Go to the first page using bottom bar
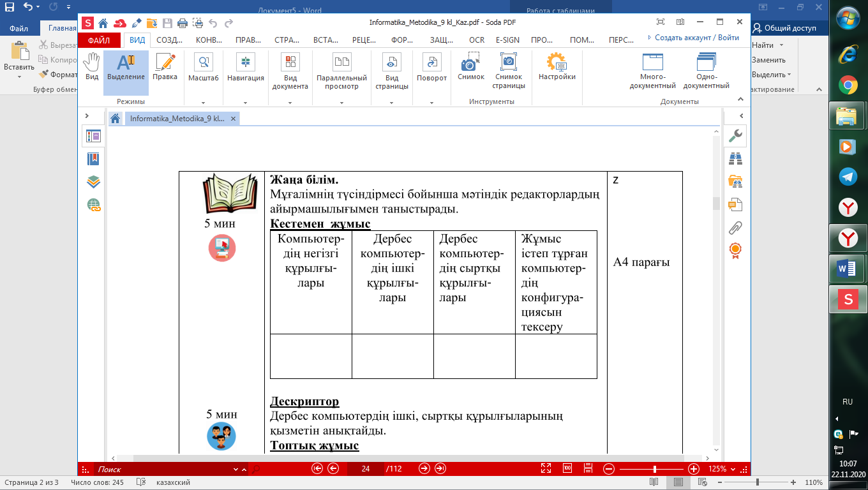Viewport: 868px width, 490px height. pyautogui.click(x=317, y=469)
